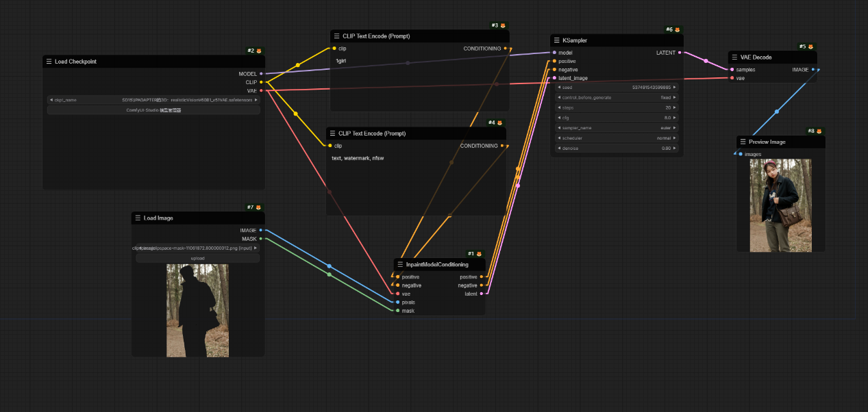Open the Load Checkpoint node menu icon
Viewport: 868px width, 412px height.
[x=49, y=62]
